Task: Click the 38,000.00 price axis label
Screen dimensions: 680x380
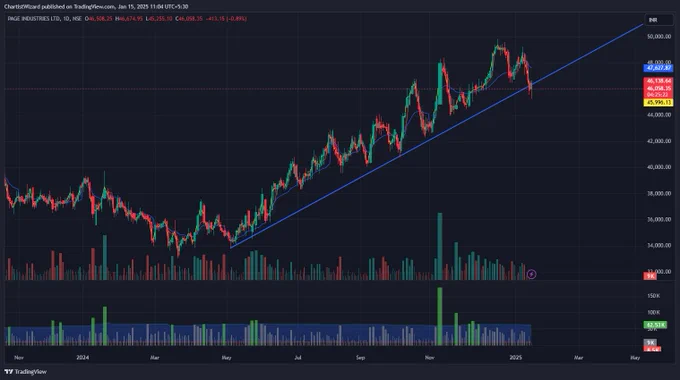Action: [659, 193]
